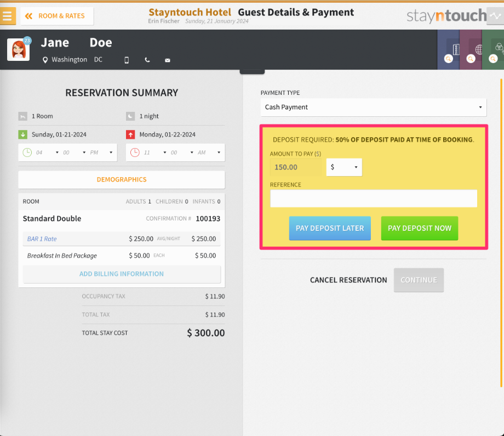The height and width of the screenshot is (436, 504).
Task: Click Jane Doe's guest avatar
Action: tap(18, 49)
